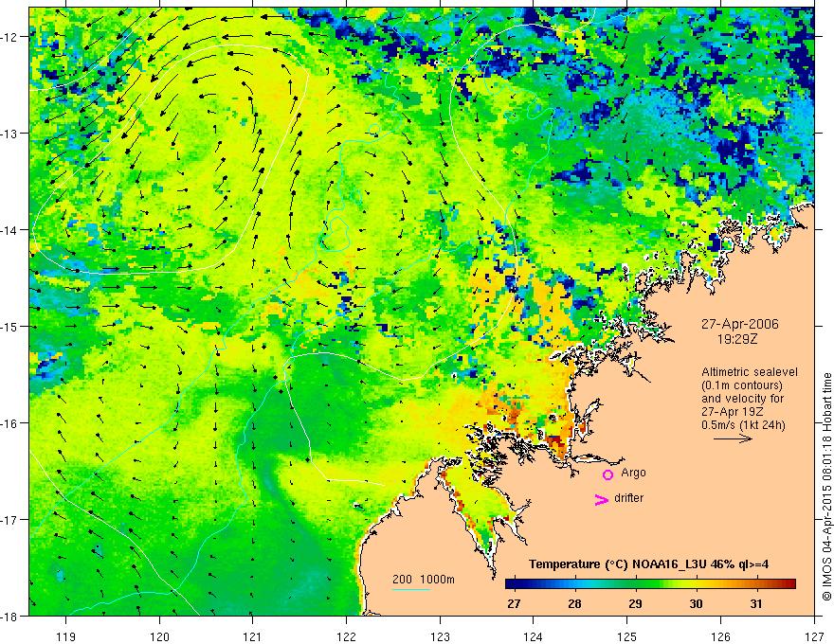The width and height of the screenshot is (834, 644).
Task: Click the longitude axis label 125
Action: click(x=627, y=636)
